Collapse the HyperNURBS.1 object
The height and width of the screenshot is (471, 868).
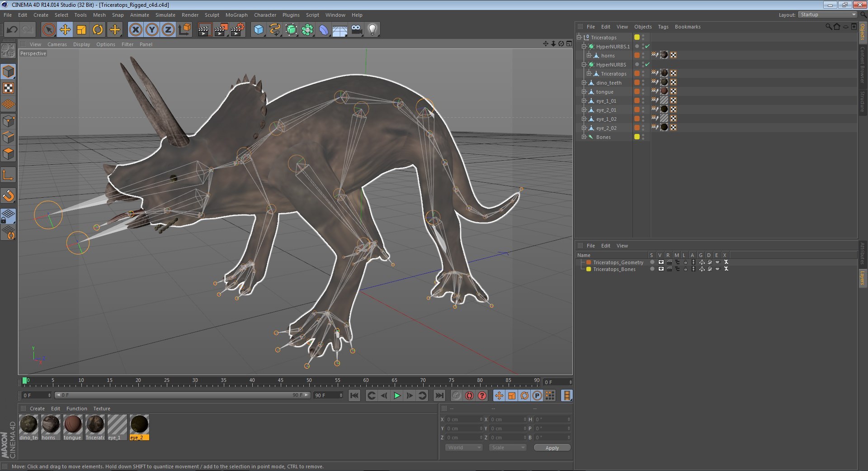pyautogui.click(x=584, y=46)
